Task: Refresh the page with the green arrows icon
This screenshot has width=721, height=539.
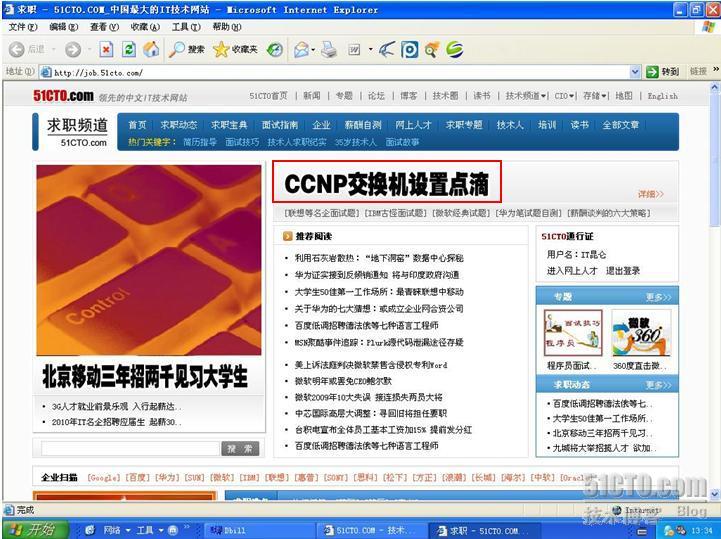Action: [129, 49]
